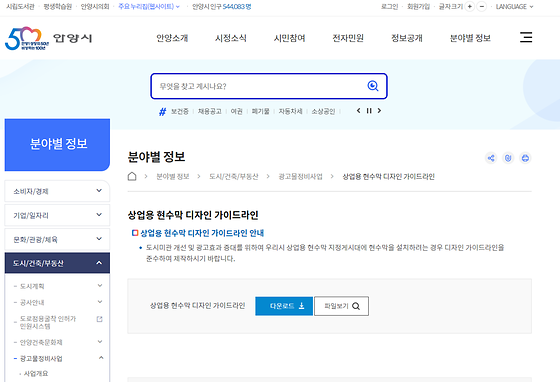Screen dimensions: 560x382
Task: Open the 정보공개 main menu
Action: tap(407, 38)
